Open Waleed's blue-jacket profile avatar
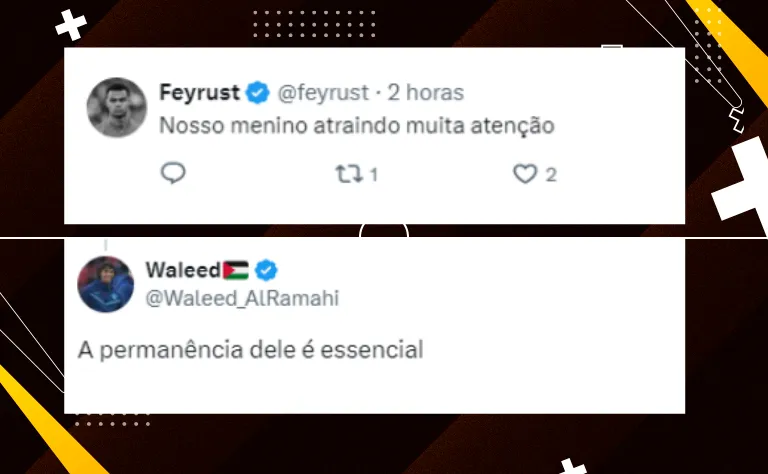Viewport: 768px width, 474px height. (x=105, y=284)
